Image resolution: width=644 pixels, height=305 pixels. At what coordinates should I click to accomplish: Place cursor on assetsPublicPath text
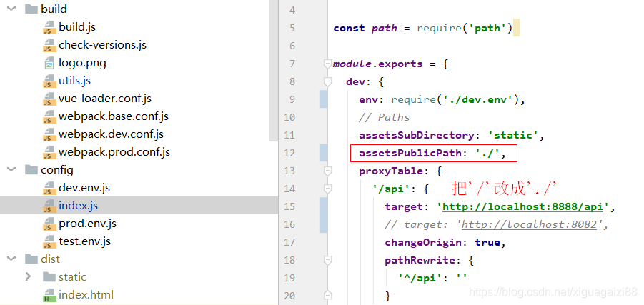411,153
